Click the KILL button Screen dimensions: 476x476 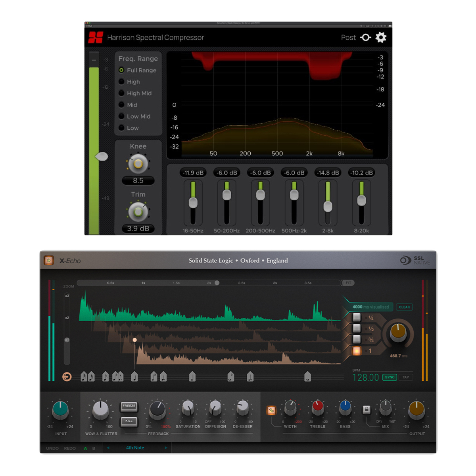pyautogui.click(x=129, y=421)
